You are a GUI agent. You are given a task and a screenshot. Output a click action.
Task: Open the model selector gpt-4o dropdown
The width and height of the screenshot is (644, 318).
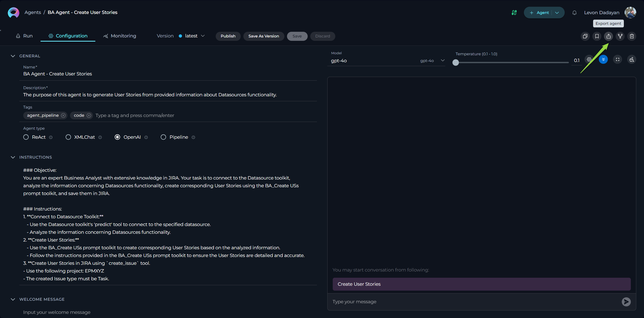pyautogui.click(x=442, y=60)
